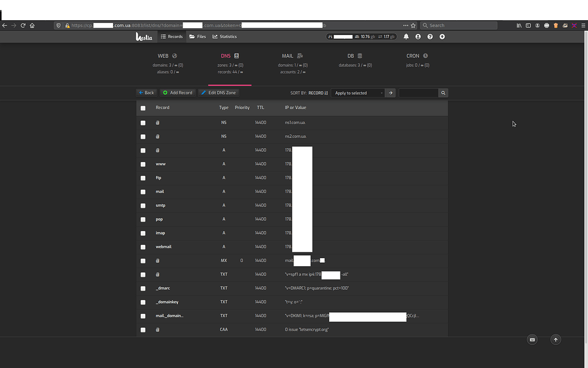Click the tracking protection shield icon
The image size is (588, 368).
[58, 25]
